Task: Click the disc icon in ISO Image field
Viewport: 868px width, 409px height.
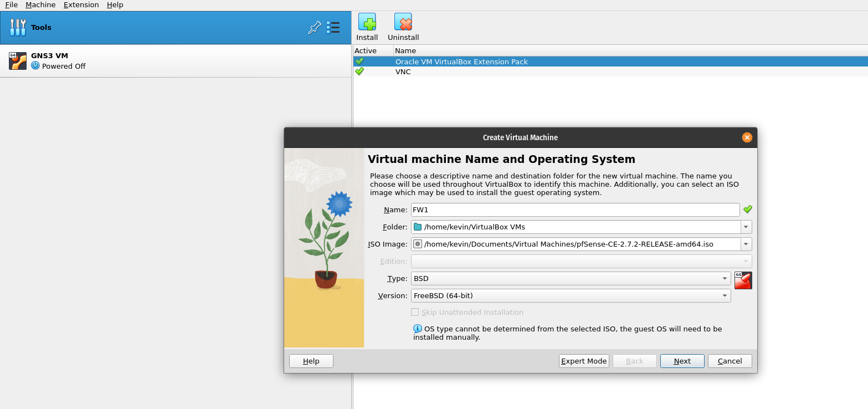Action: coord(418,244)
